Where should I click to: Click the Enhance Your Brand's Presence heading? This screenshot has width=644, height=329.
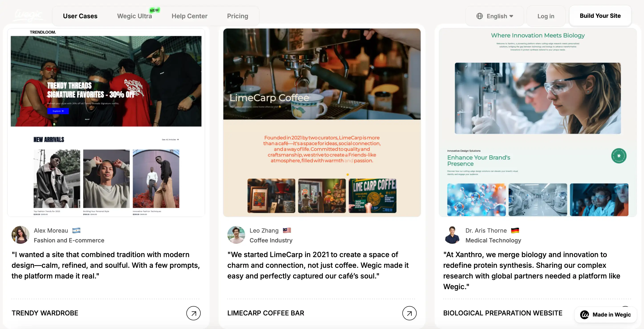coord(479,160)
